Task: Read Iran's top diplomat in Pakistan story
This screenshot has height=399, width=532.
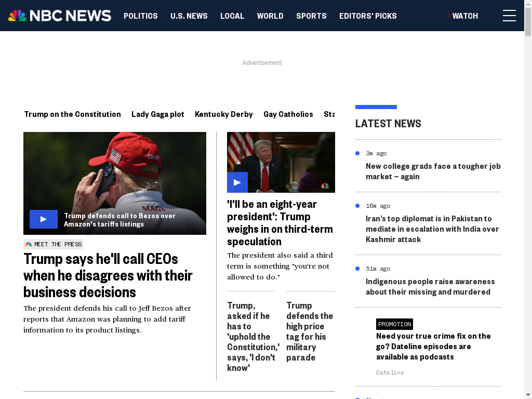Action: coord(432,229)
